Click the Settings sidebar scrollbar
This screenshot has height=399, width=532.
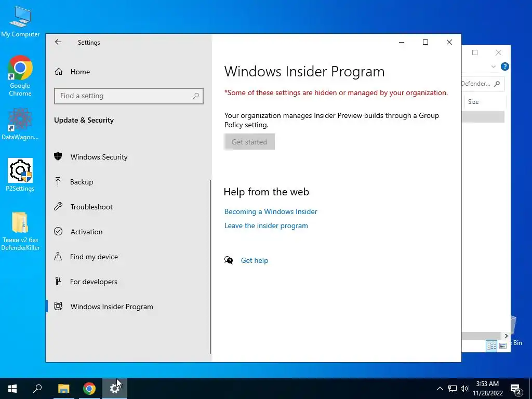210,267
